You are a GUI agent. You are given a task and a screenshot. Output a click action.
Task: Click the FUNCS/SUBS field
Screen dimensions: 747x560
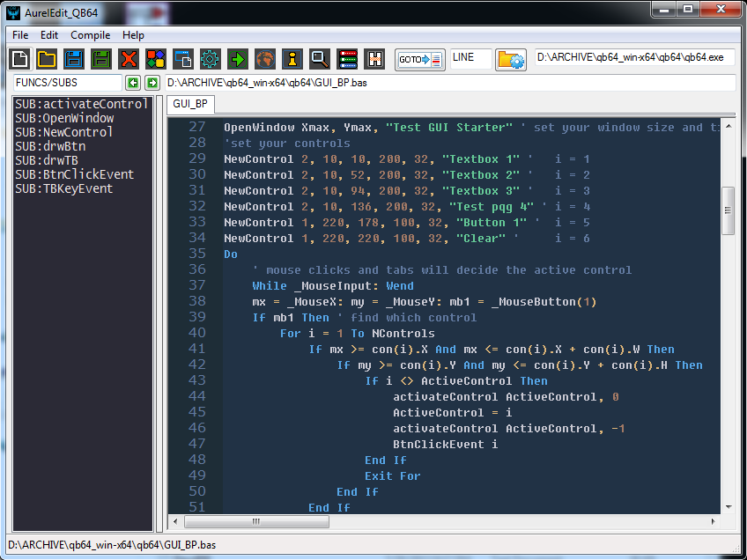67,83
